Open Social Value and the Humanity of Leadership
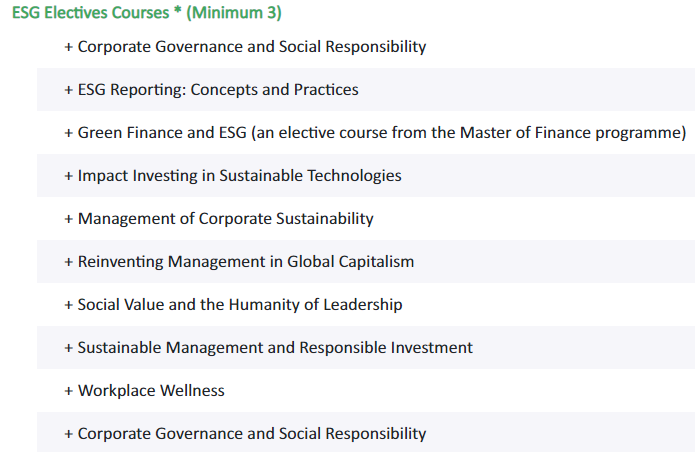The image size is (695, 452). pyautogui.click(x=366, y=304)
